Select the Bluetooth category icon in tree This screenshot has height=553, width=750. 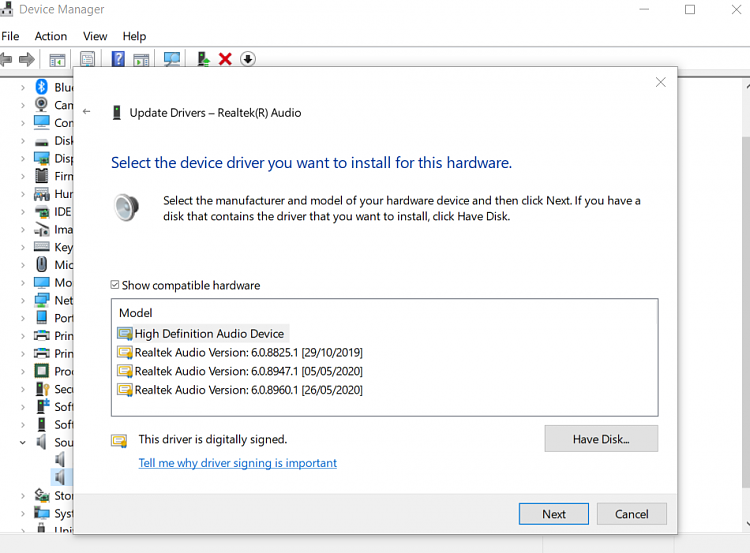click(x=42, y=87)
